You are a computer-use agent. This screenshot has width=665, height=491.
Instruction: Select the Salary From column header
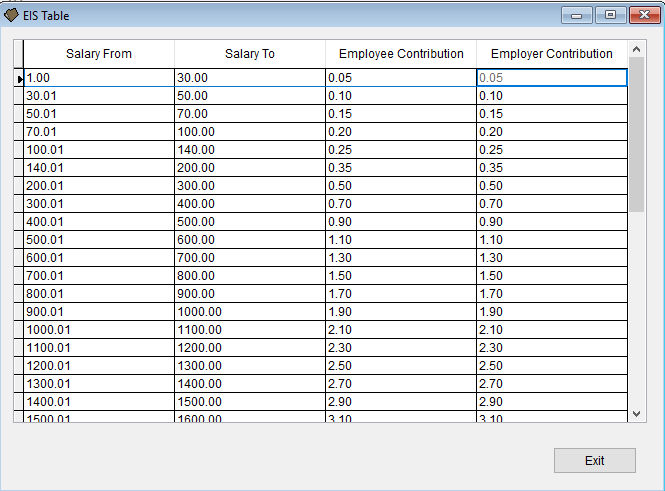click(99, 54)
